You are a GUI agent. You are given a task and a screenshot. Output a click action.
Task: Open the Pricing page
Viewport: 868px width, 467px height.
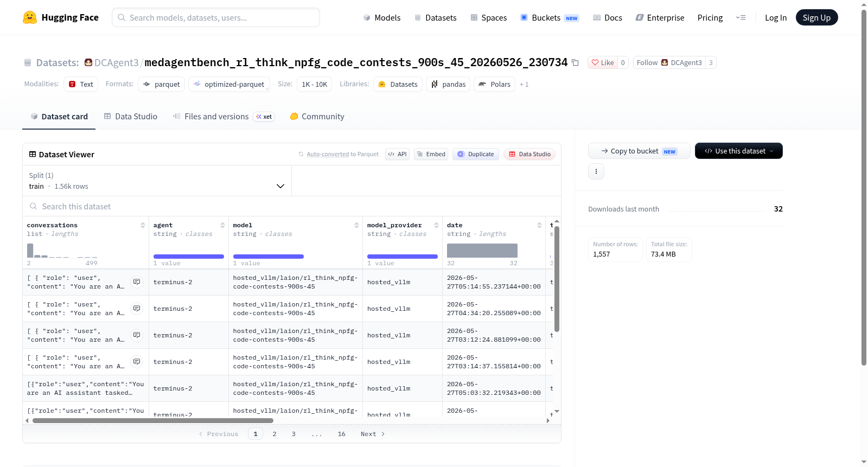pos(710,18)
